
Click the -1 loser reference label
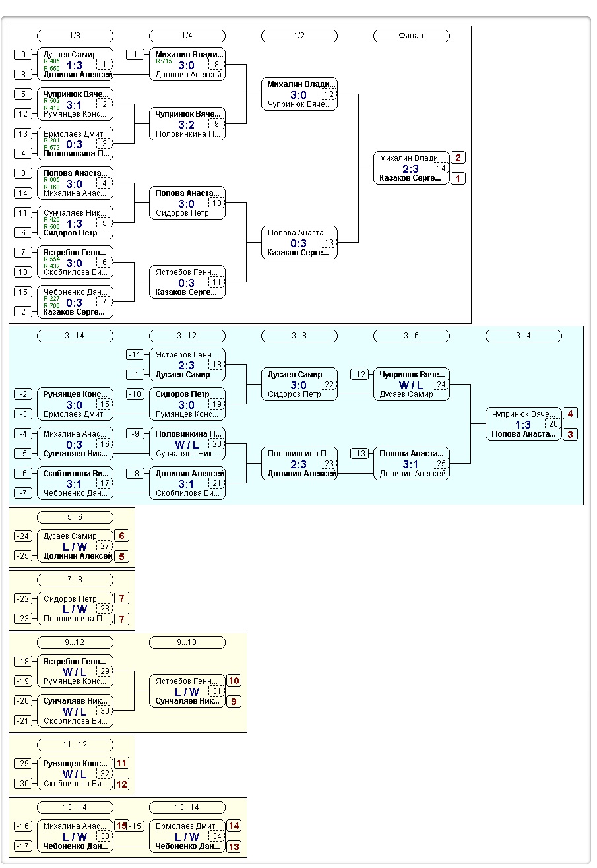click(x=135, y=375)
